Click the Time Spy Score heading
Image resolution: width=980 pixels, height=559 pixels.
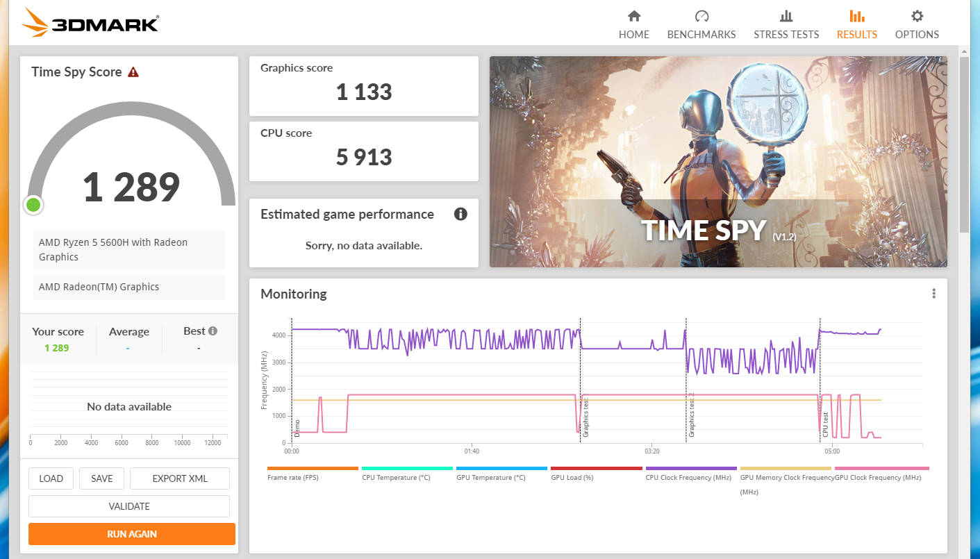coord(76,72)
